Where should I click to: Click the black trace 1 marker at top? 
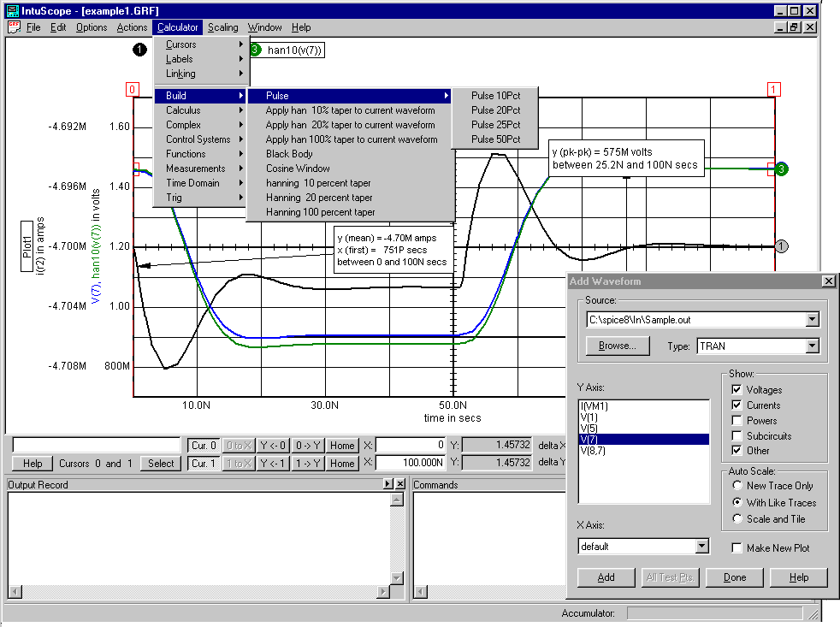(140, 50)
